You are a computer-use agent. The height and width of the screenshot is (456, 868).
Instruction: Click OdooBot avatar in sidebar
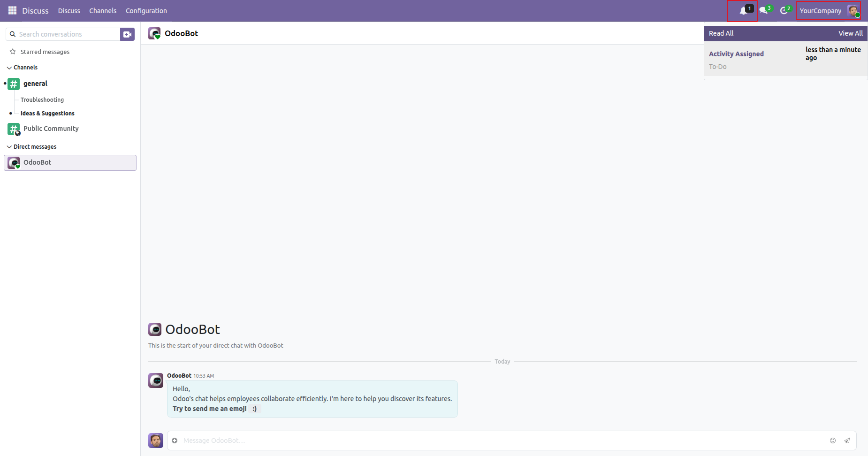point(14,163)
